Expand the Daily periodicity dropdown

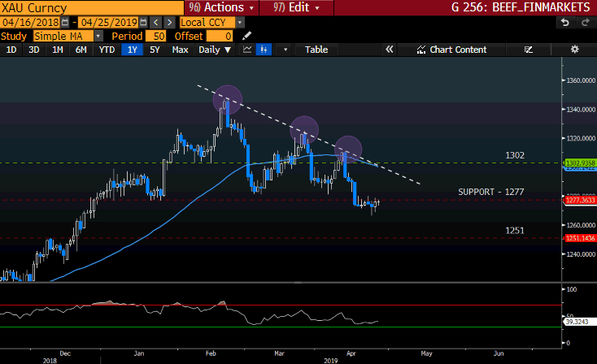tap(215, 50)
